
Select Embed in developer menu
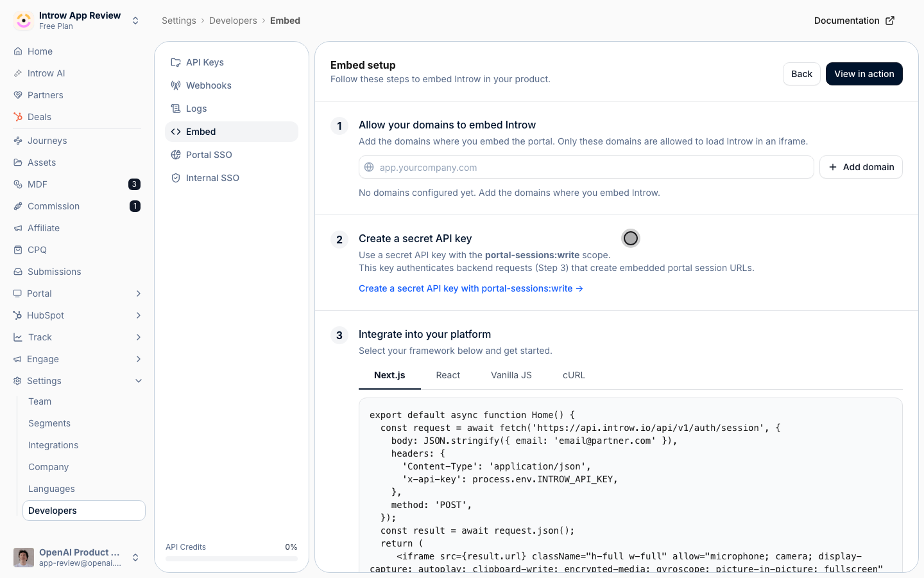click(x=232, y=132)
